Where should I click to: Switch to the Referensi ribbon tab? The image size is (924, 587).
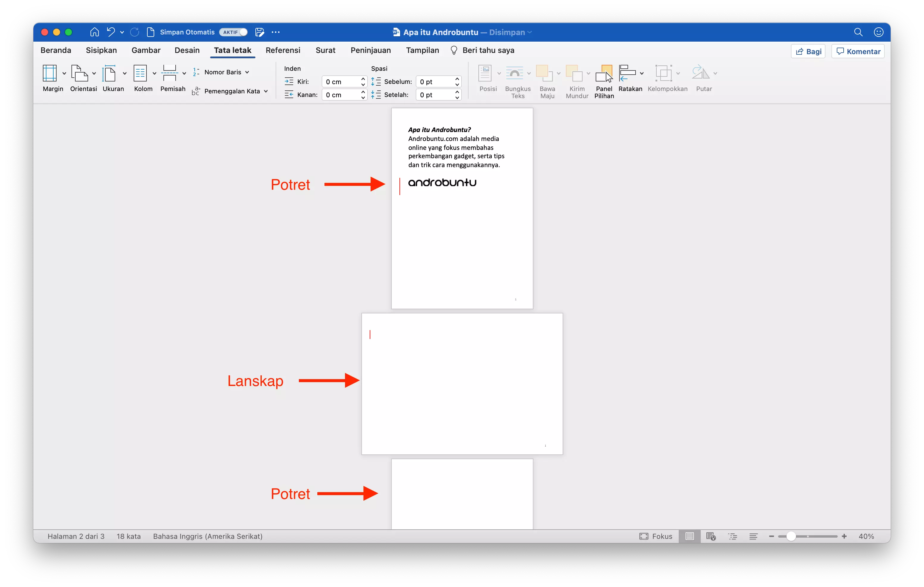(x=283, y=50)
